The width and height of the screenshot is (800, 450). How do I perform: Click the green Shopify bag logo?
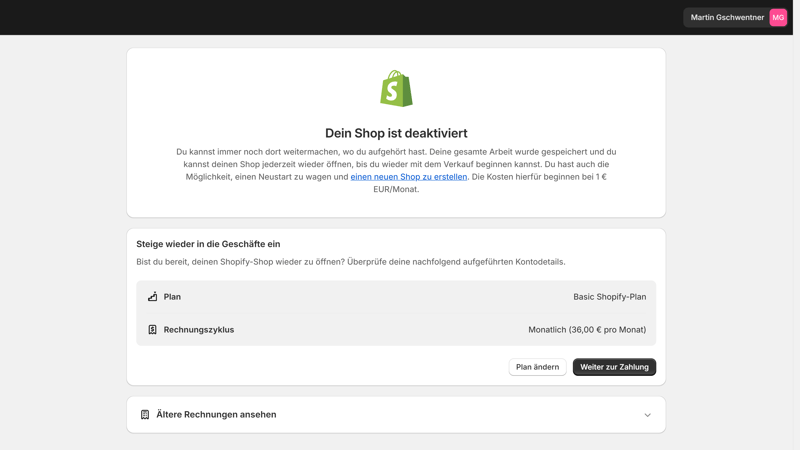tap(396, 88)
